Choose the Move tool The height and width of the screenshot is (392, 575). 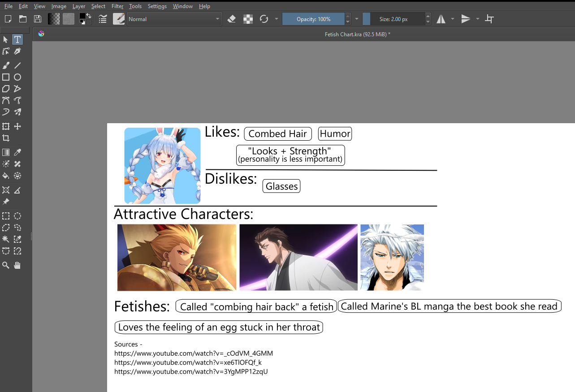click(x=17, y=126)
